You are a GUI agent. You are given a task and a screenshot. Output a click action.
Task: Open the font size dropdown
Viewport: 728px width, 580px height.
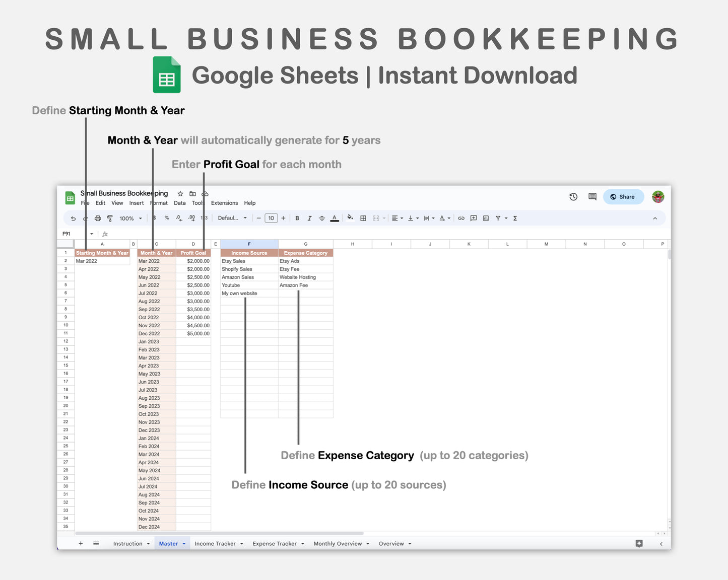pyautogui.click(x=271, y=218)
